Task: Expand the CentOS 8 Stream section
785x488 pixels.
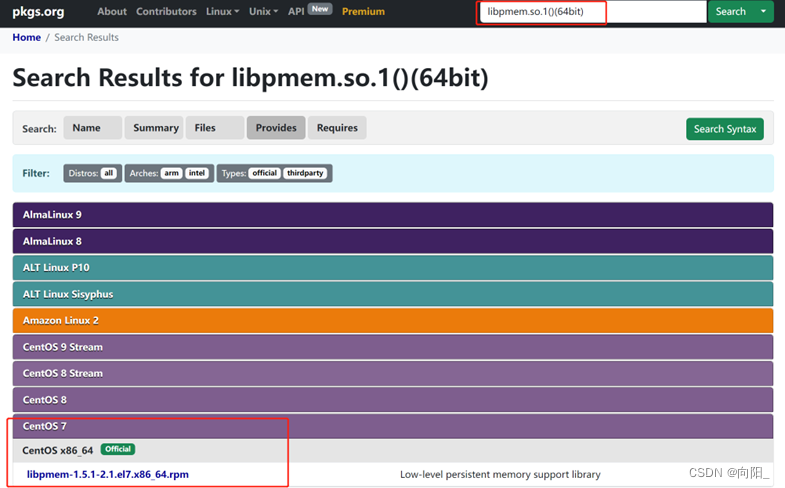Action: [x=392, y=373]
